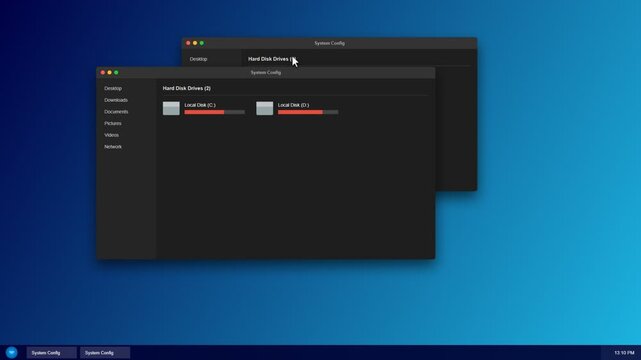The image size is (641, 360).
Task: Switch to first System Config taskbar button
Action: 52,353
